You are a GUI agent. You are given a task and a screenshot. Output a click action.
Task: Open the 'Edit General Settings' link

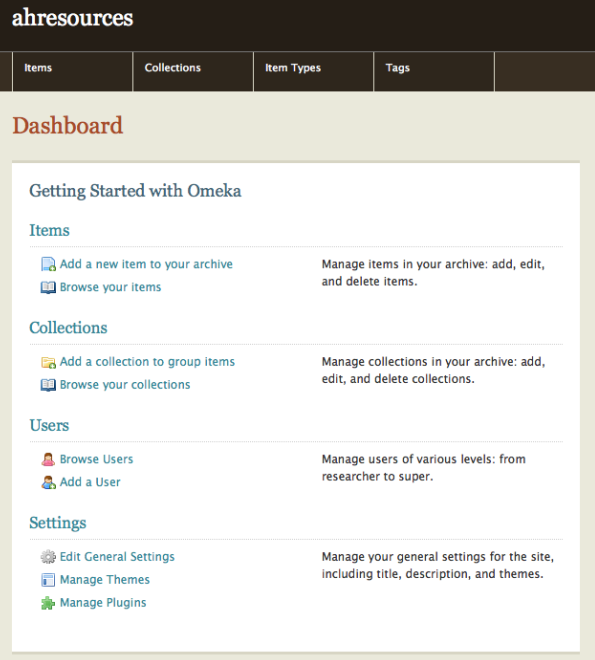(x=117, y=557)
